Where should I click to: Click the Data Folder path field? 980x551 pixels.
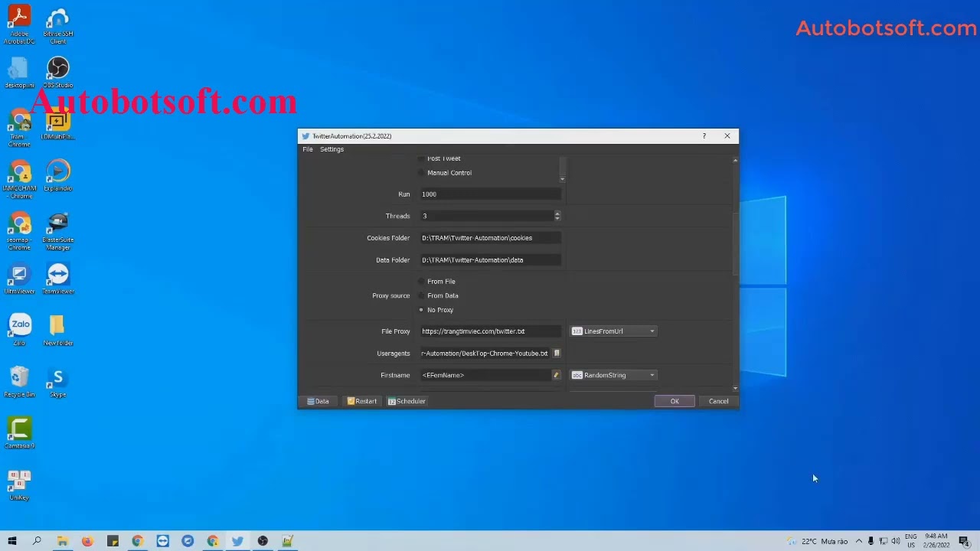(490, 260)
